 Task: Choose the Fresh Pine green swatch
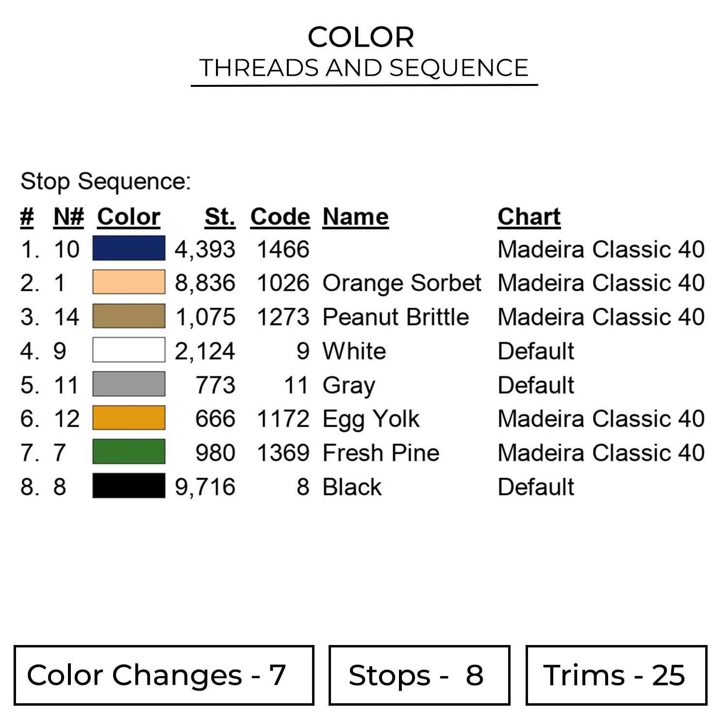pyautogui.click(x=129, y=452)
